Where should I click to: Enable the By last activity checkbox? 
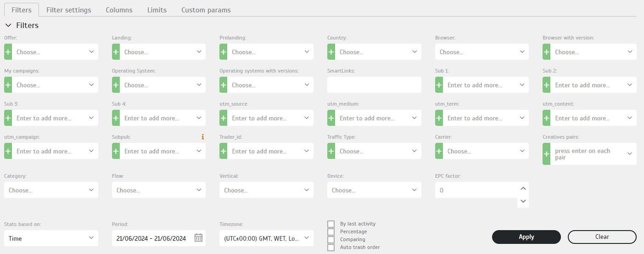pyautogui.click(x=331, y=224)
